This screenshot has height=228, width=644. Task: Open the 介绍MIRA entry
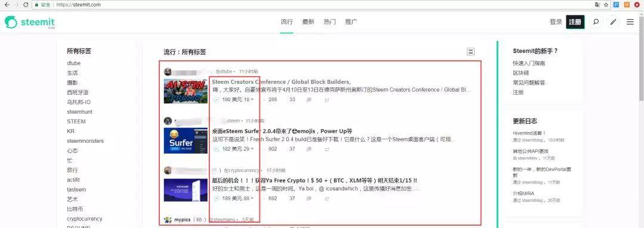click(524, 193)
